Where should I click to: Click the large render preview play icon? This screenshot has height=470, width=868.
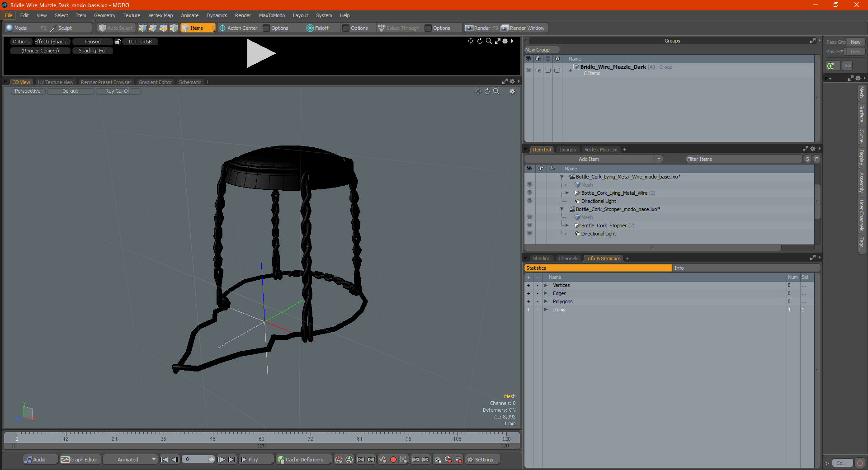(x=261, y=53)
